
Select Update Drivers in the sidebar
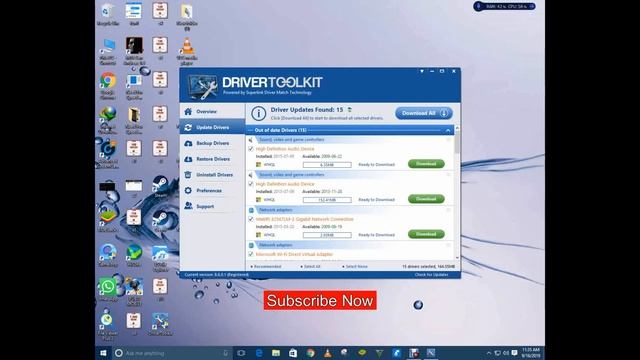212,127
